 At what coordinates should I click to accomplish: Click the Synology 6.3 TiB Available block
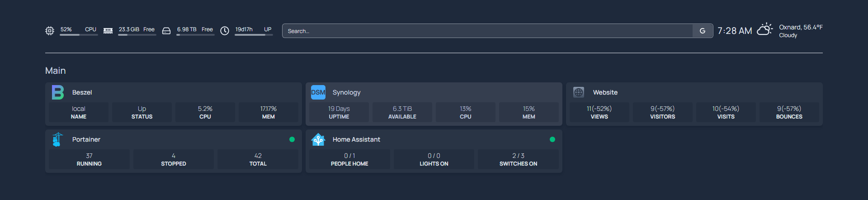pyautogui.click(x=402, y=112)
